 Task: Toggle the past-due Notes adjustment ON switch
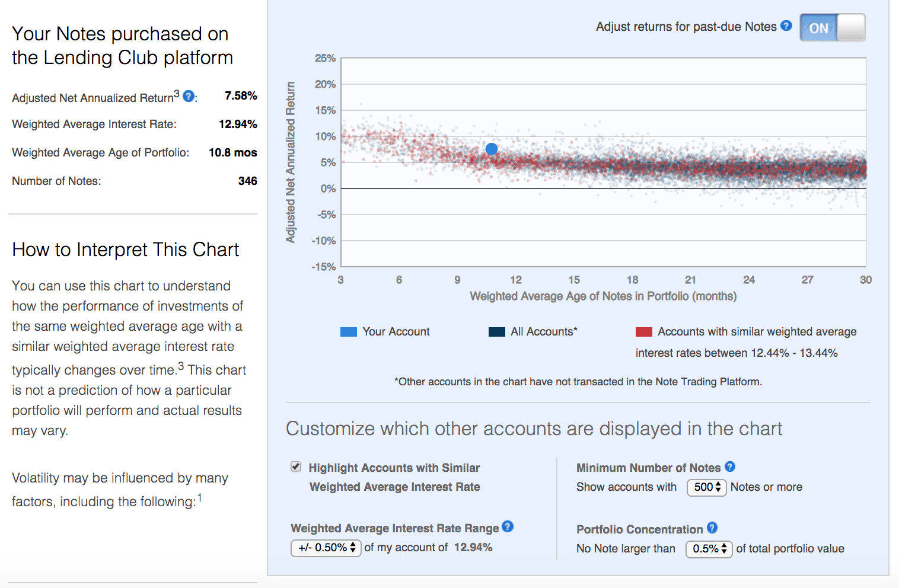tap(833, 27)
